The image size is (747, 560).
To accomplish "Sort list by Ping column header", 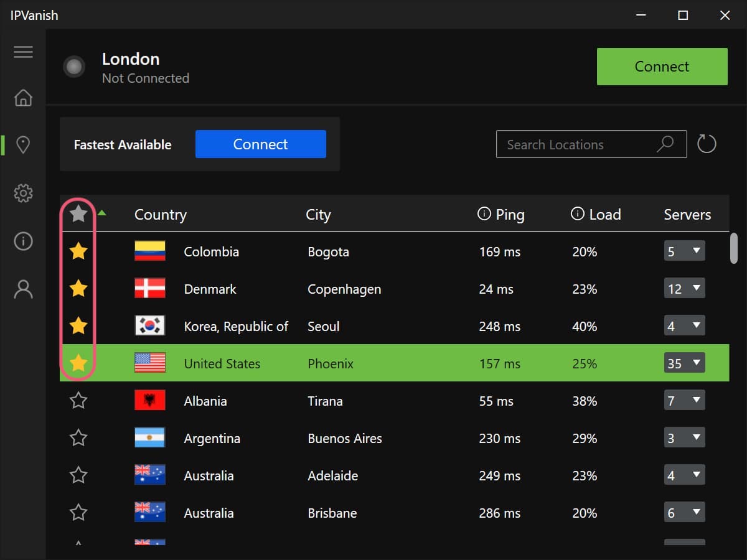I will (x=510, y=215).
